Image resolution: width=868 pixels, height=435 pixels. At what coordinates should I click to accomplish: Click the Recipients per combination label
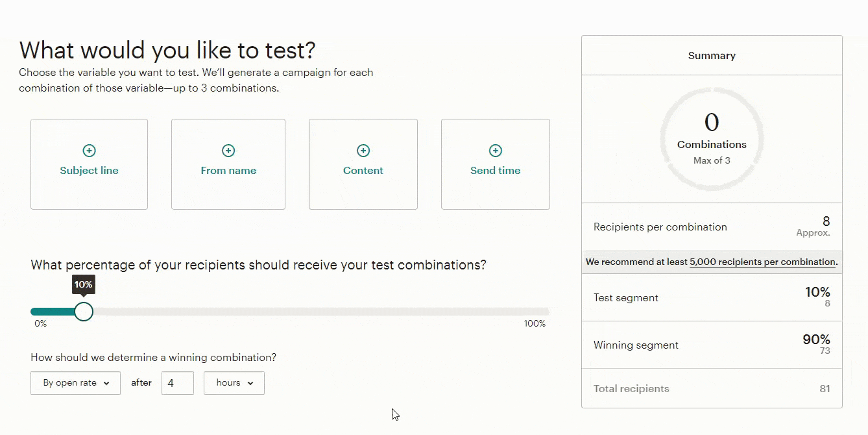(x=660, y=227)
